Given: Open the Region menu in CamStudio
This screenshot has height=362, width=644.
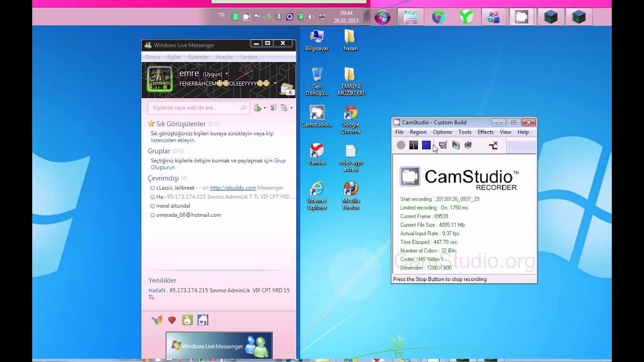Looking at the screenshot, I should click(x=418, y=132).
